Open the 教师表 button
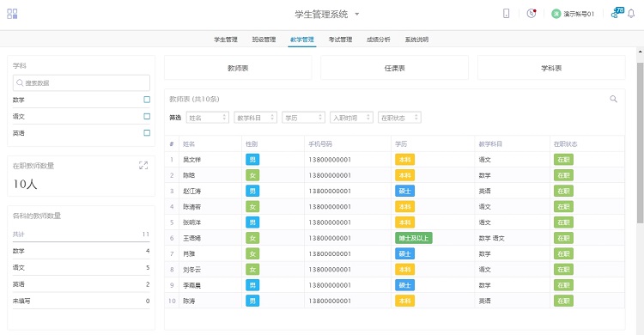This screenshot has height=335, width=644. click(x=238, y=68)
